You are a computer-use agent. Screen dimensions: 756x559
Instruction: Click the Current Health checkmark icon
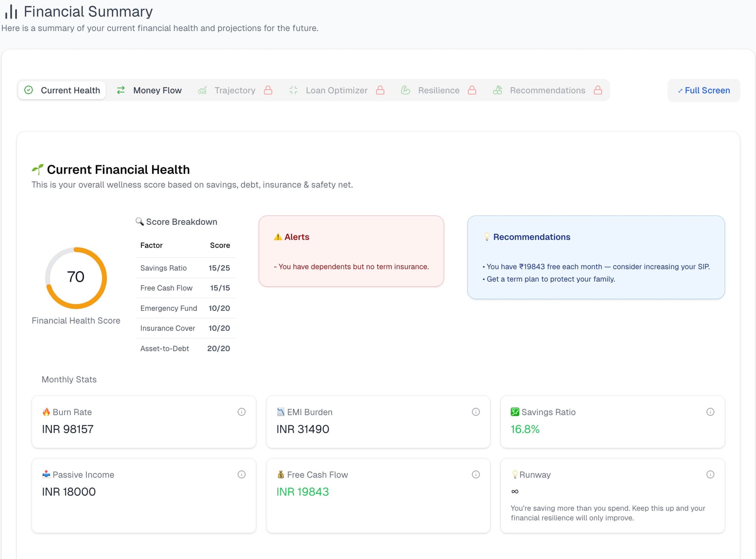29,90
